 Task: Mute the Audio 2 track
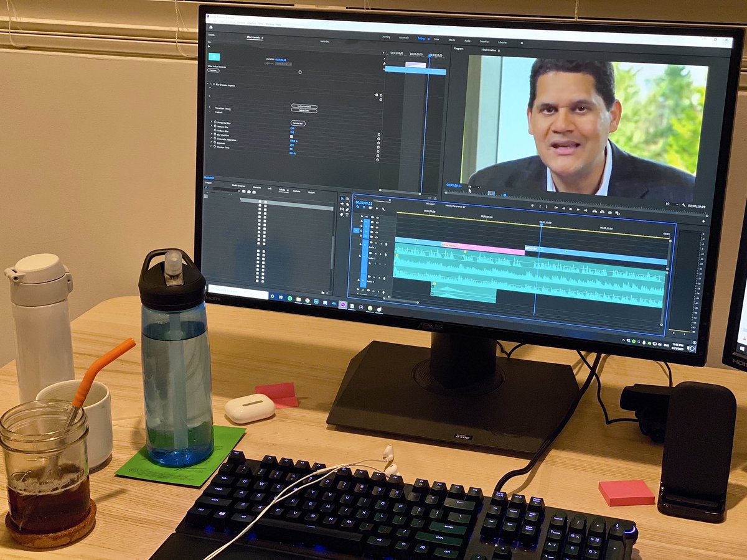[375, 254]
